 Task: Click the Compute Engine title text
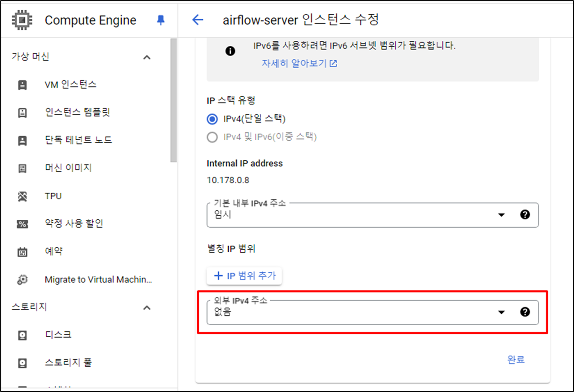click(91, 20)
